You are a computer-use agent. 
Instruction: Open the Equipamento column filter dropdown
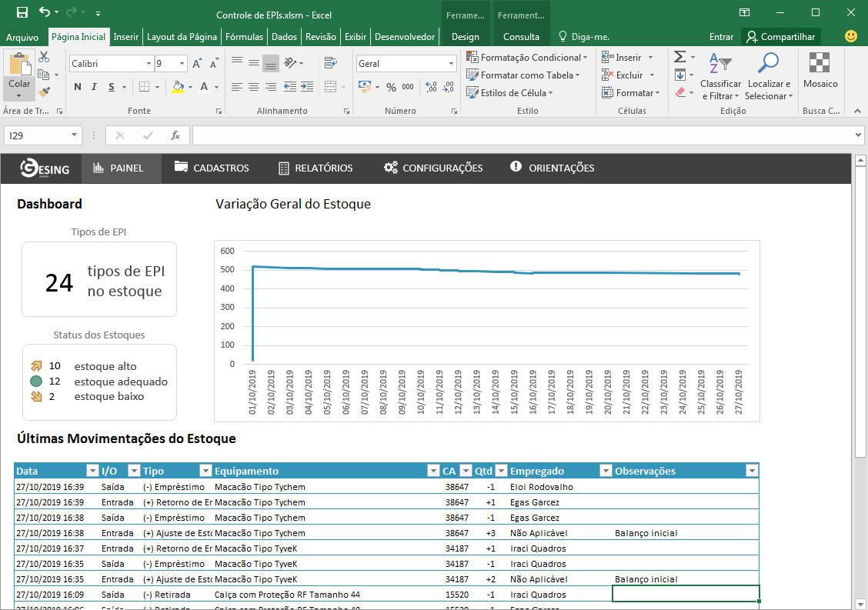click(x=432, y=471)
